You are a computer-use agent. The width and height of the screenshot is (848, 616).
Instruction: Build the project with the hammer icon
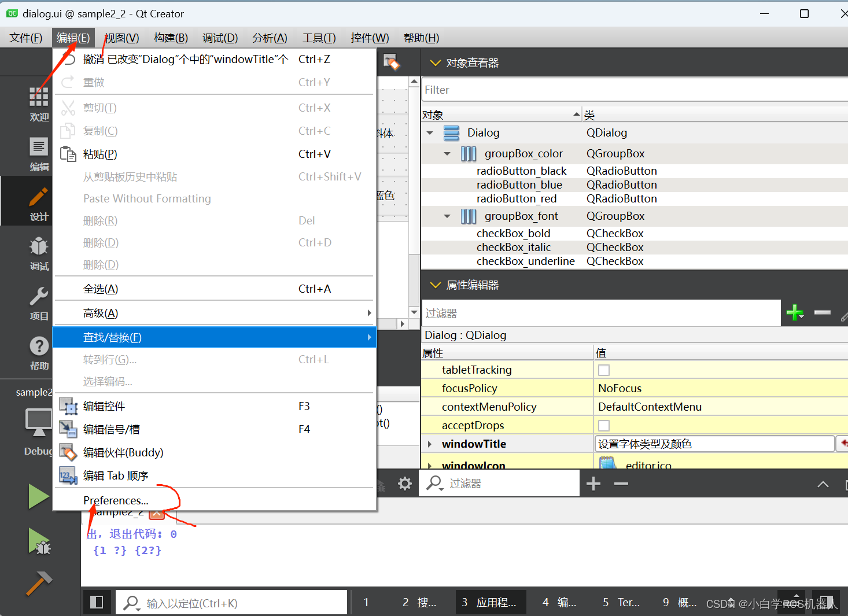(39, 583)
